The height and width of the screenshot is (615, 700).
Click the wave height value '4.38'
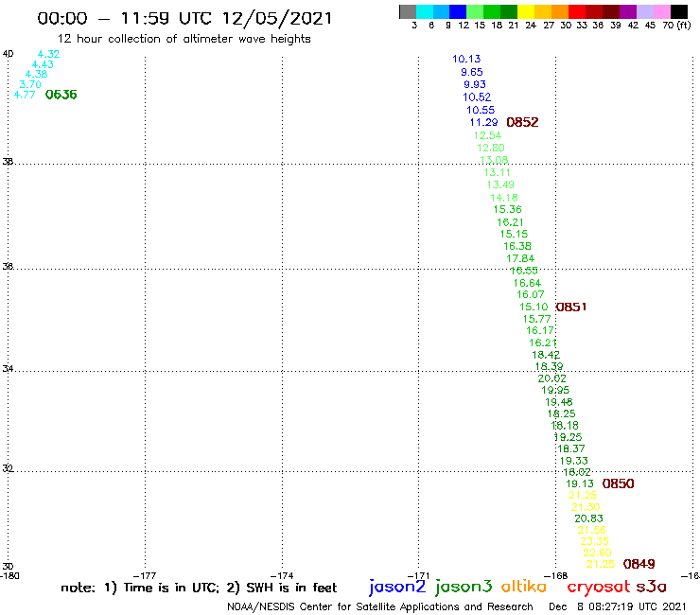click(x=36, y=74)
